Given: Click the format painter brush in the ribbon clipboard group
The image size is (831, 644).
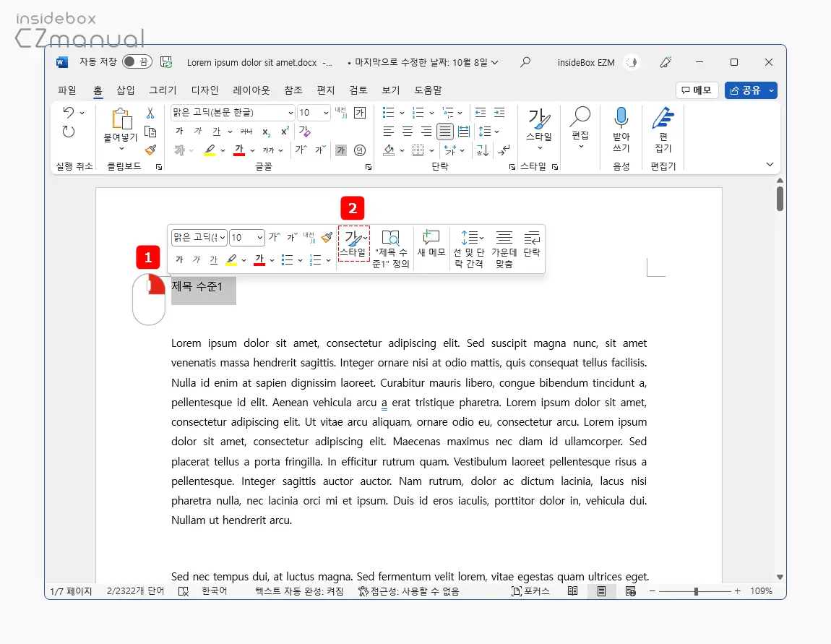Looking at the screenshot, I should pos(150,150).
